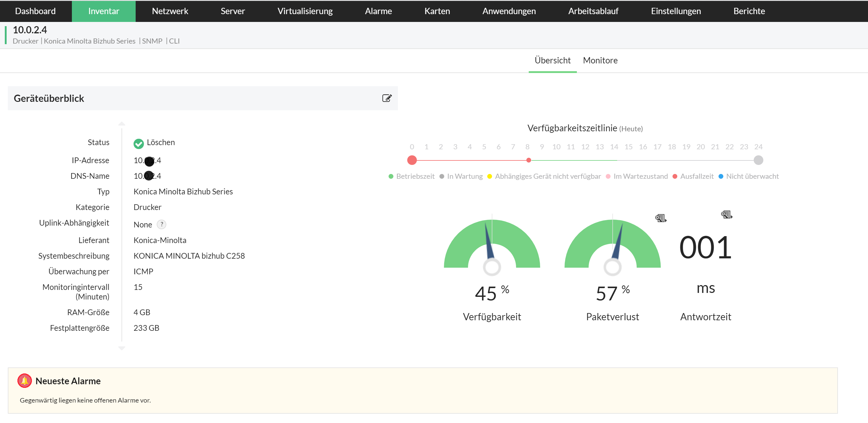Image resolution: width=868 pixels, height=423 pixels.
Task: Click the blue Nicht überwacht legend entry
Action: pos(748,176)
